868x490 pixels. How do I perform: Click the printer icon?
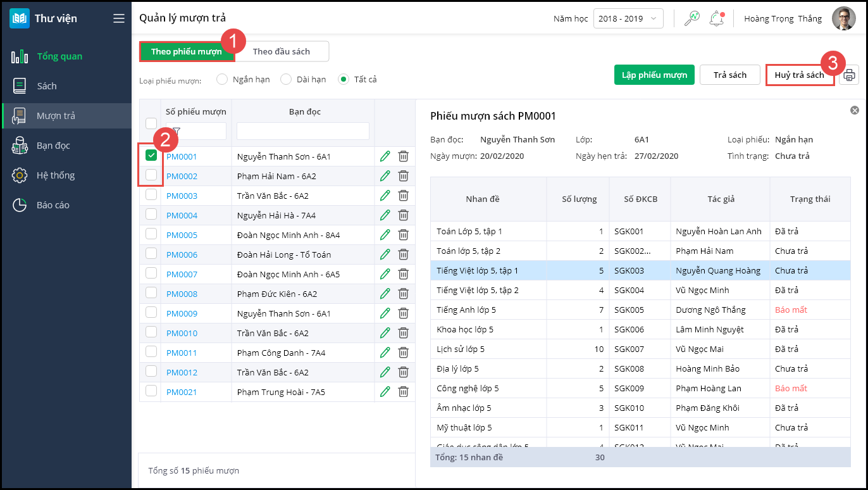849,75
